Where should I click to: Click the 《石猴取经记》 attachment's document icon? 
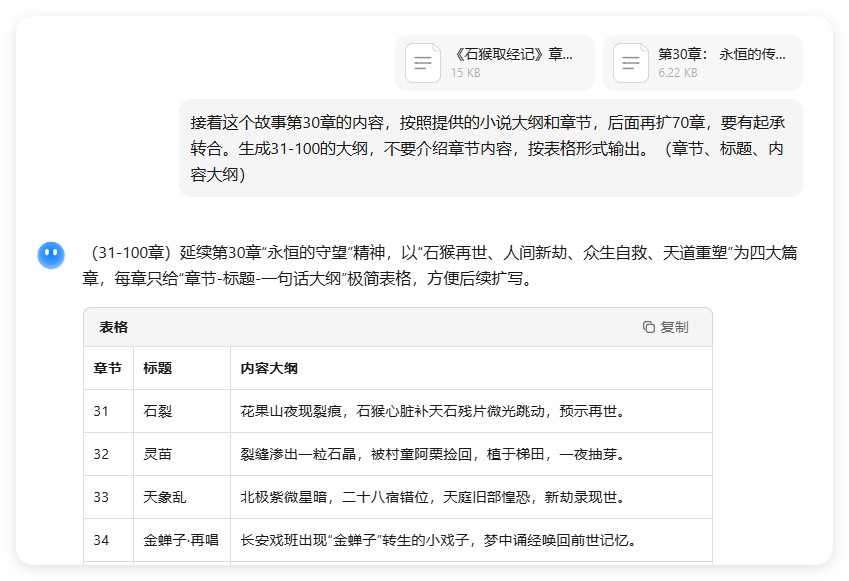pos(423,63)
